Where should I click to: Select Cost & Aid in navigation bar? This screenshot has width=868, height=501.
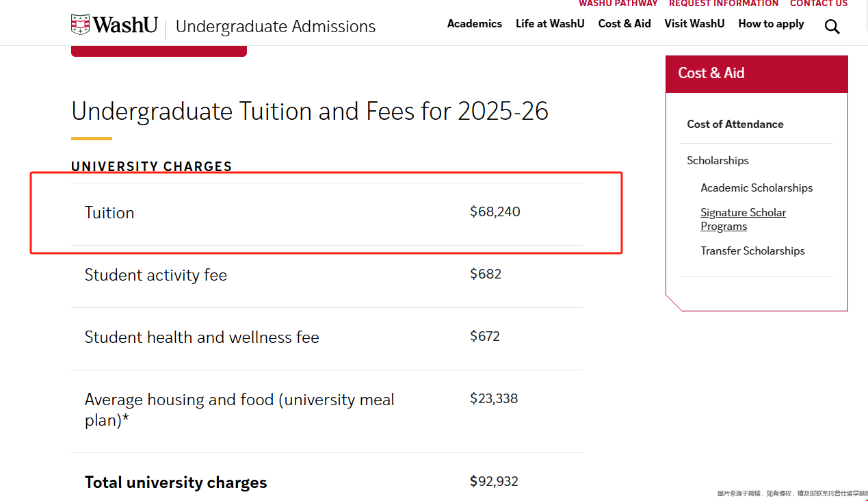click(624, 24)
